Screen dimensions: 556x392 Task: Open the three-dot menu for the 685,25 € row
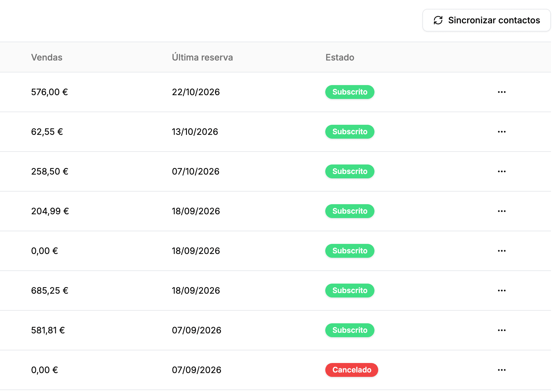tap(501, 291)
